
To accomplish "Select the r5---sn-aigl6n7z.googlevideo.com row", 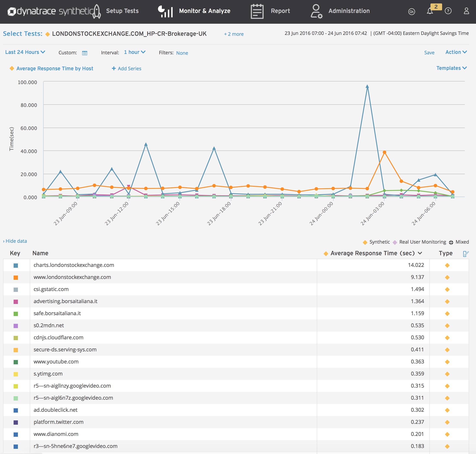I will click(236, 398).
